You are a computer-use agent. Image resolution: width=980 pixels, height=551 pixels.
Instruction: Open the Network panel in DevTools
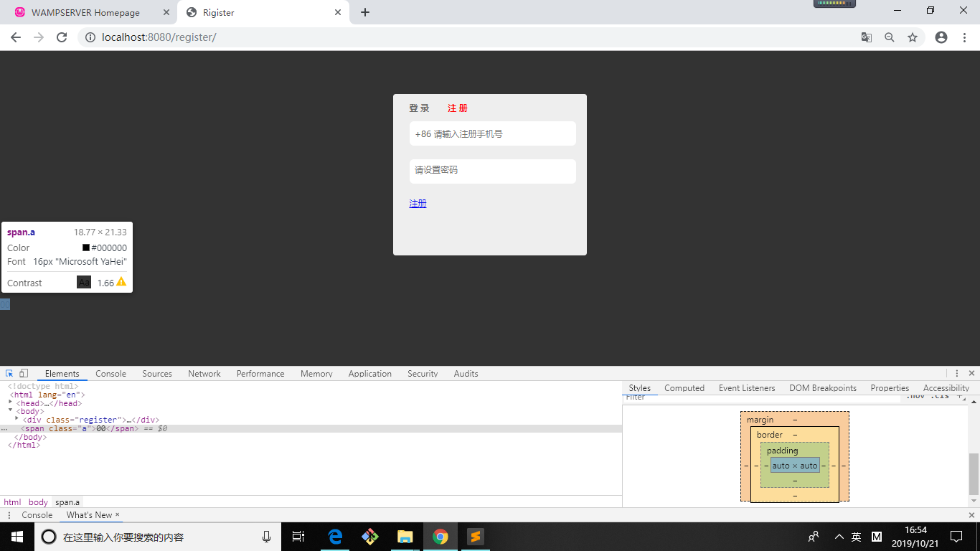coord(204,374)
